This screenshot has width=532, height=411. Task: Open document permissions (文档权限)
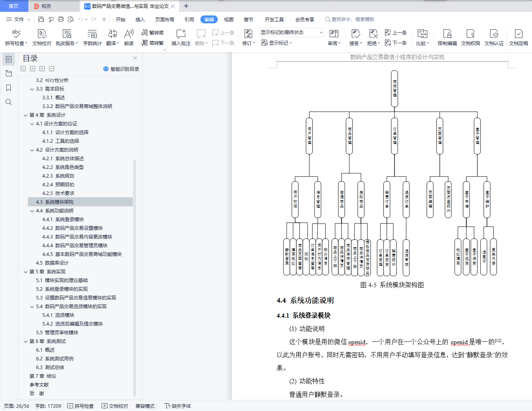coord(470,38)
